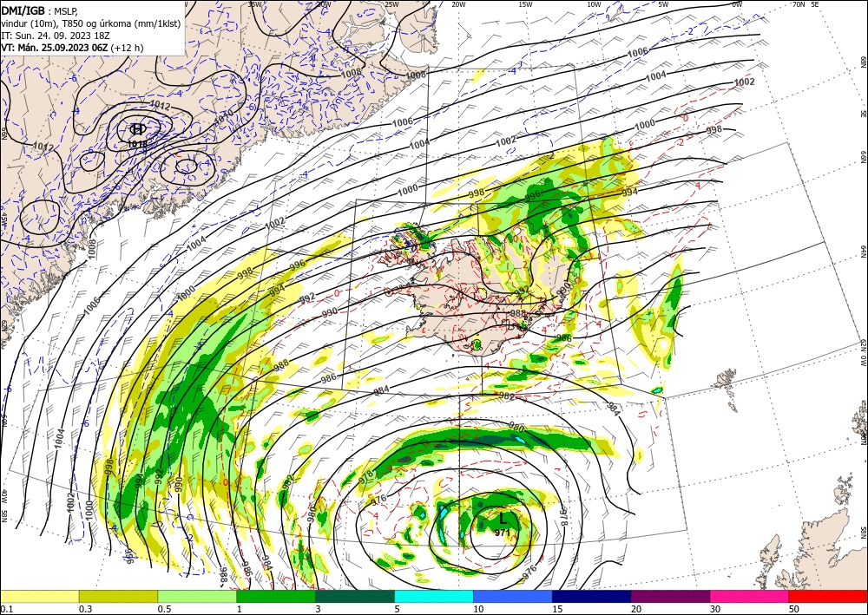Click the olive 0.3–0.5 legend swatch

point(118,596)
